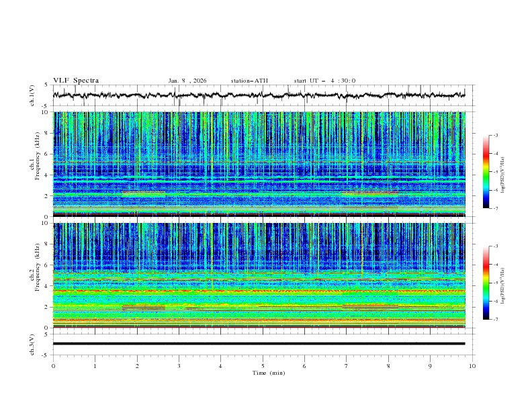Click the "-5" tick on the upper colorbar
This screenshot has width=532, height=411.
pos(495,172)
